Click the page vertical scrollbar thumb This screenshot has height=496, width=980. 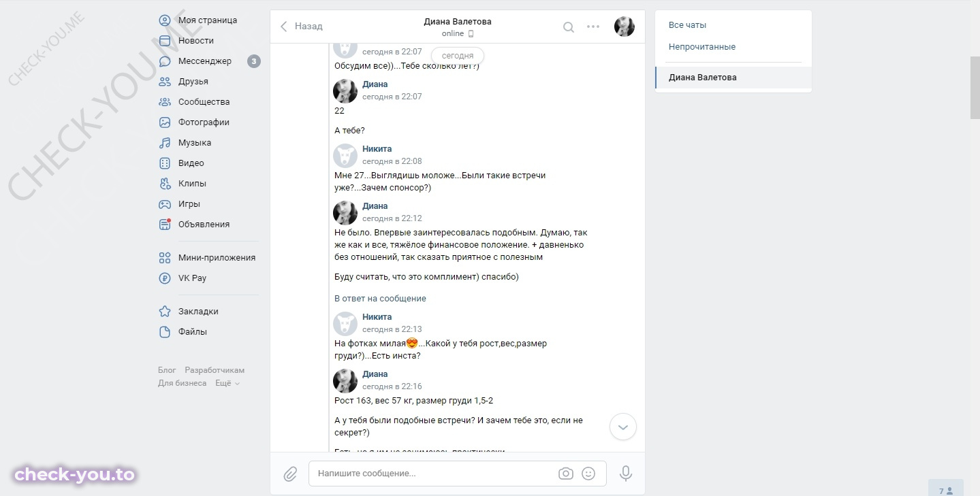(x=975, y=88)
